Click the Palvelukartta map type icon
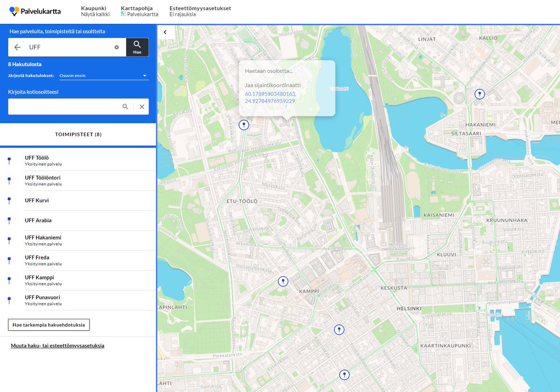Image resolution: width=560 pixels, height=392 pixels. [x=123, y=14]
